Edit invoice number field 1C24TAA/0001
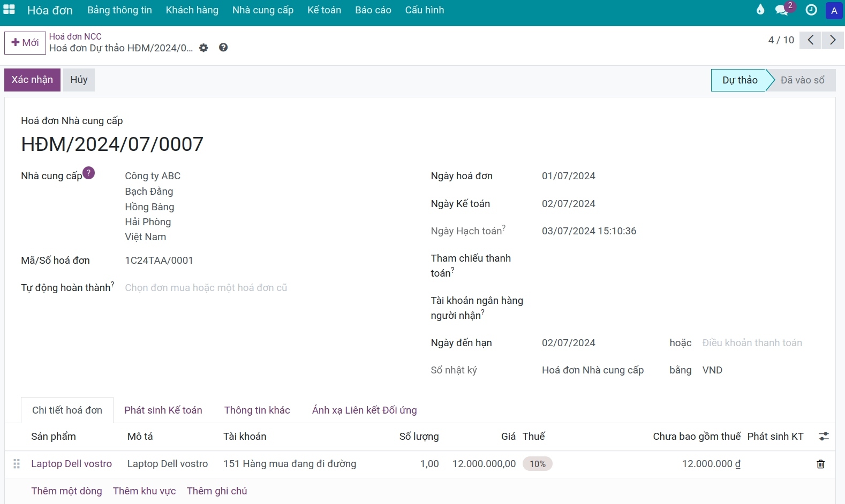Screen dimensions: 845x504 point(159,261)
